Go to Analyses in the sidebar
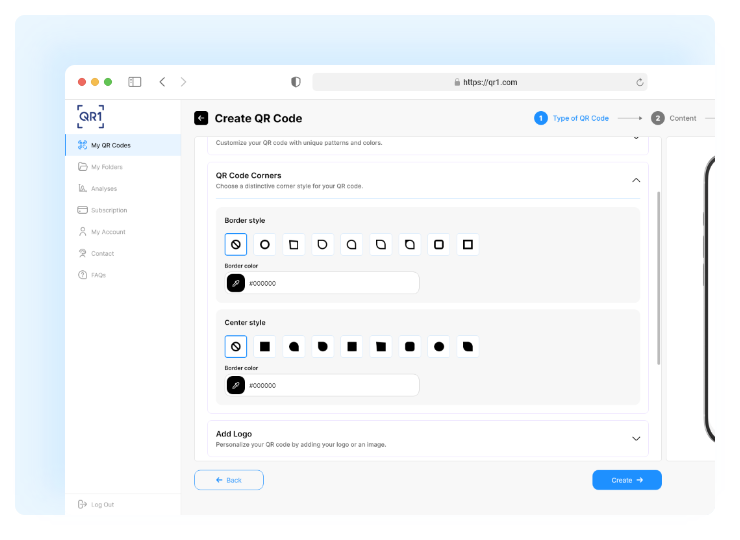This screenshot has height=540, width=740. (x=104, y=188)
